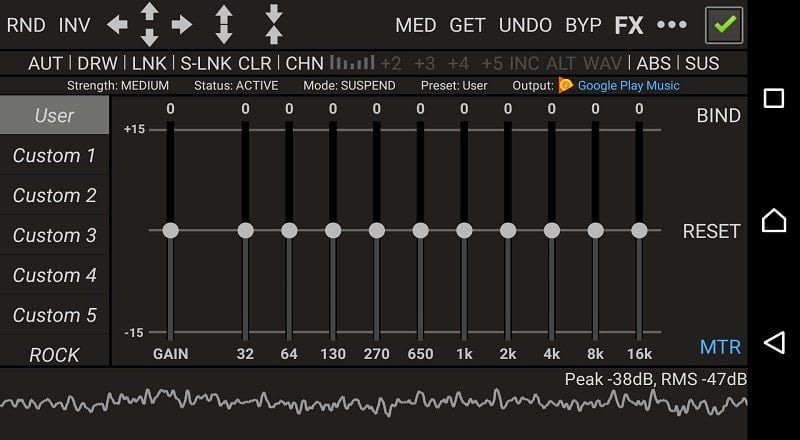
Task: Toggle AUT auto mode
Action: (x=45, y=63)
